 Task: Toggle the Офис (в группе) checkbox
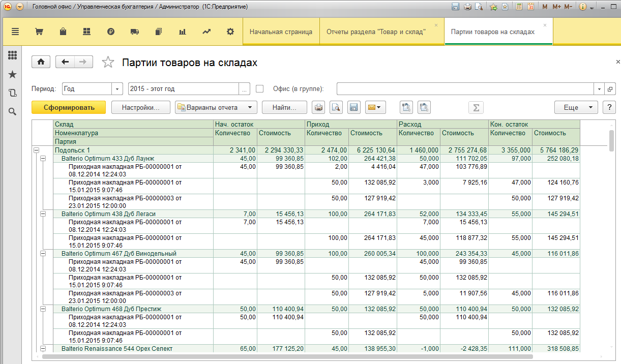pyautogui.click(x=260, y=88)
